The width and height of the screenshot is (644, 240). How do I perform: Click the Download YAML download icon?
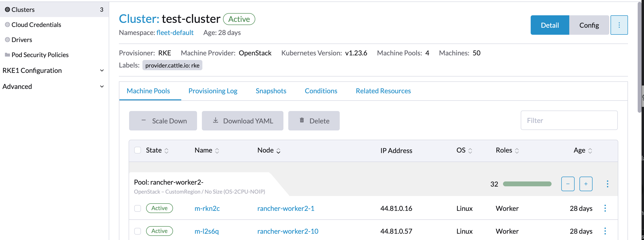point(215,120)
